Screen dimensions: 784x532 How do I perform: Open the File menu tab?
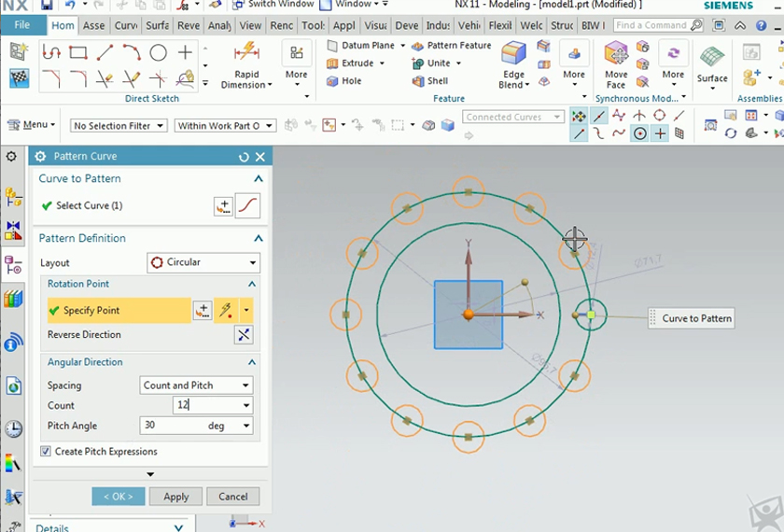tap(22, 25)
